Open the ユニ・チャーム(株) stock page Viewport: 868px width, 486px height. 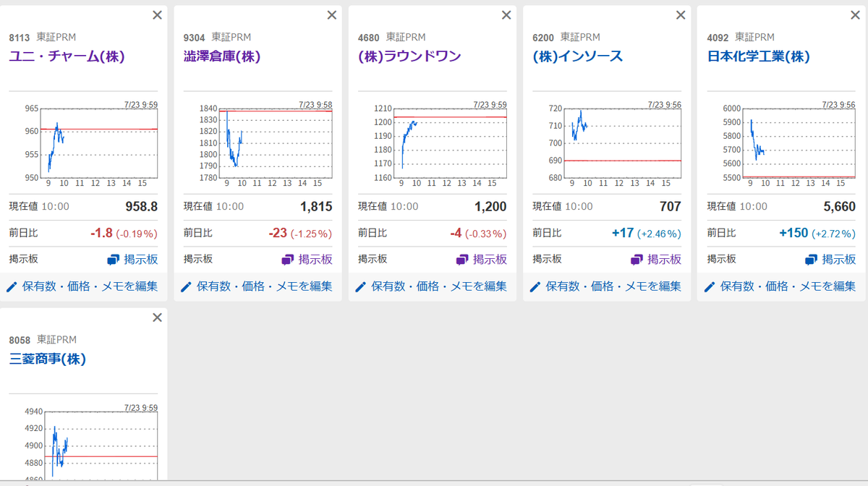[67, 56]
